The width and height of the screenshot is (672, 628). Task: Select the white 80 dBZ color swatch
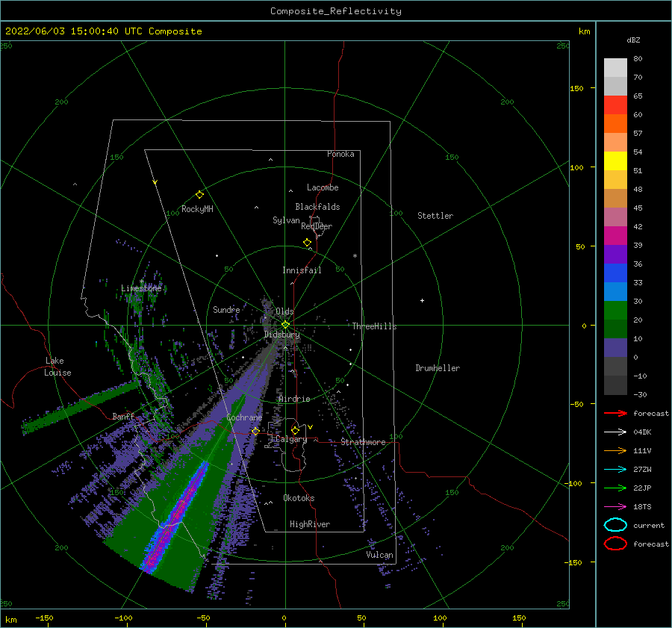(615, 68)
